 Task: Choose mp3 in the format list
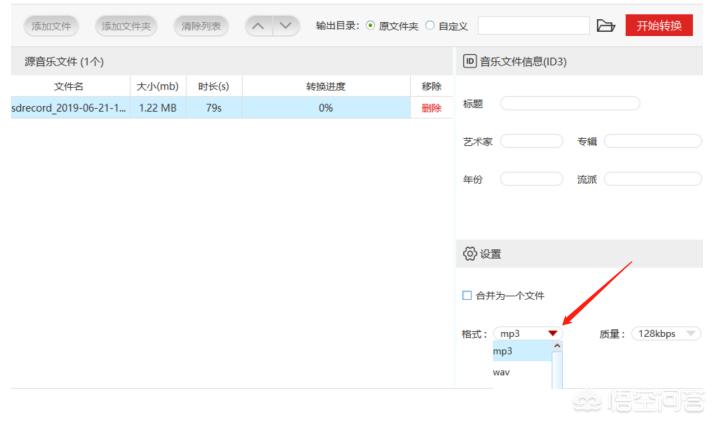point(522,351)
